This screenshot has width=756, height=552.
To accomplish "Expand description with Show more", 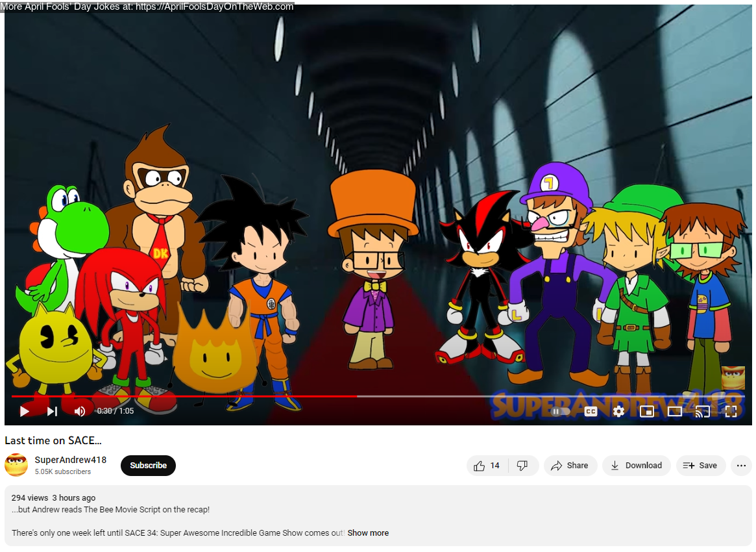I will pos(368,533).
